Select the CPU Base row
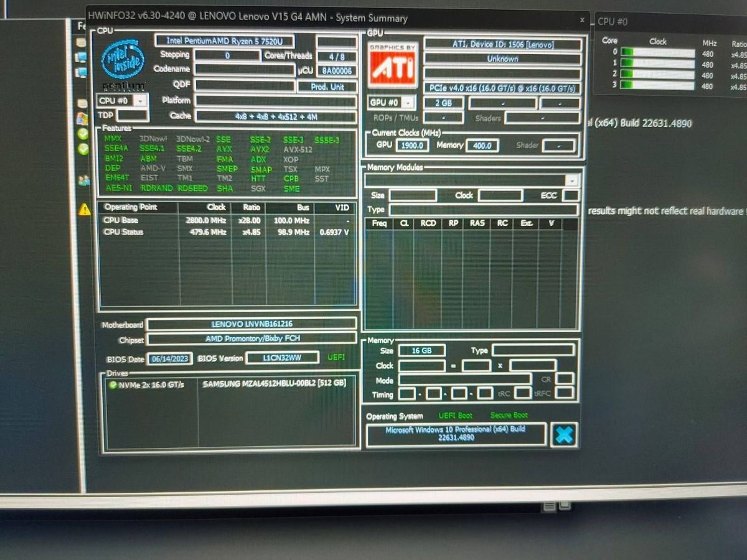747x560 pixels. coord(121,220)
